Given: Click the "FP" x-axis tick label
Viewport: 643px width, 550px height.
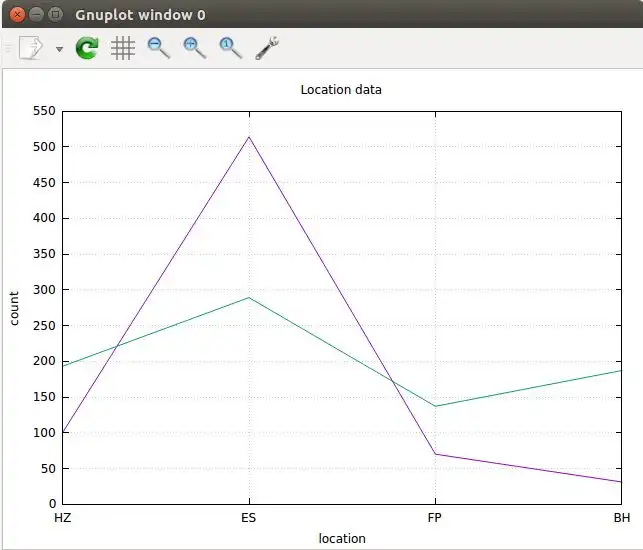Looking at the screenshot, I should (435, 518).
